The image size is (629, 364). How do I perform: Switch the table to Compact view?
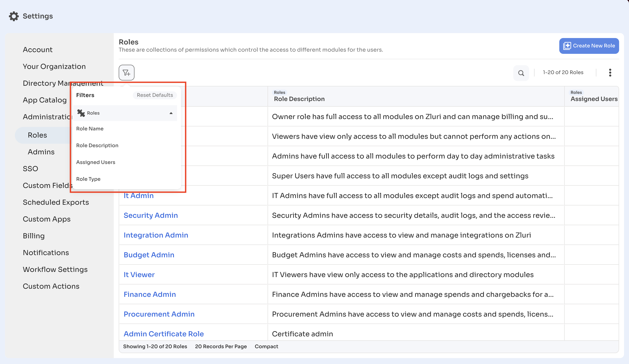[x=266, y=346]
